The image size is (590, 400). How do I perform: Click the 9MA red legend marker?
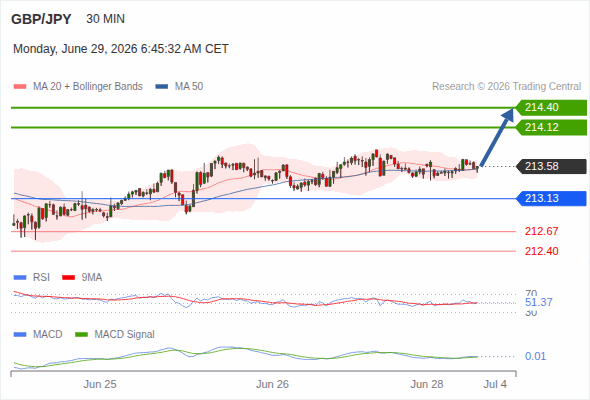coord(68,278)
